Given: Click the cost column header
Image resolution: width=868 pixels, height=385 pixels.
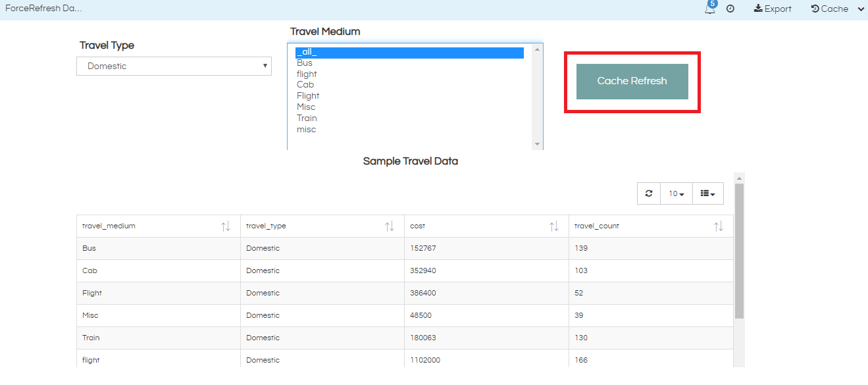Looking at the screenshot, I should click(487, 226).
